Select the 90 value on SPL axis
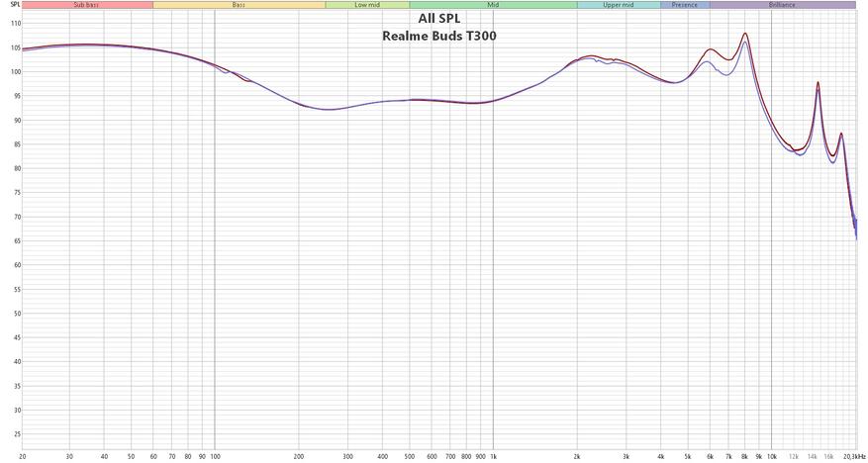Viewport: 868px width, 463px height. [17, 121]
